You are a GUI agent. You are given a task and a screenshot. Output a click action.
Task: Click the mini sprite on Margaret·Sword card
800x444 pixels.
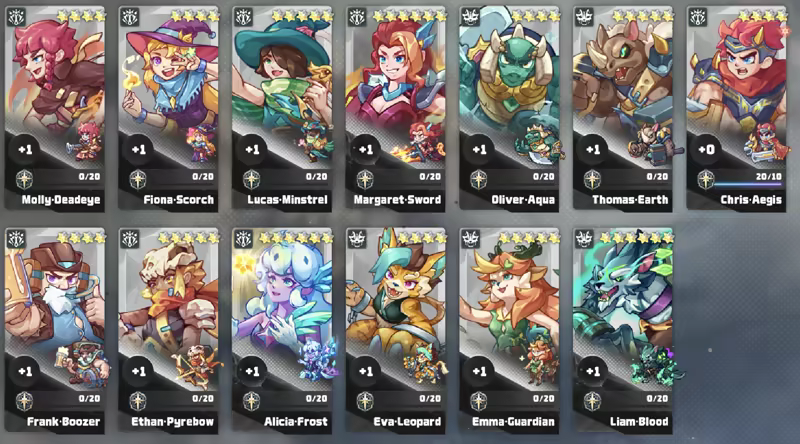(419, 141)
